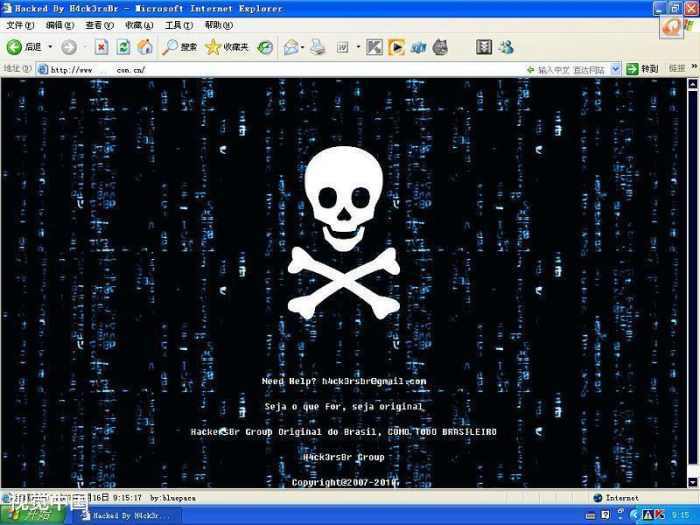This screenshot has width=700, height=525.
Task: Expand the Mail icon dropdown arrow
Action: (303, 47)
